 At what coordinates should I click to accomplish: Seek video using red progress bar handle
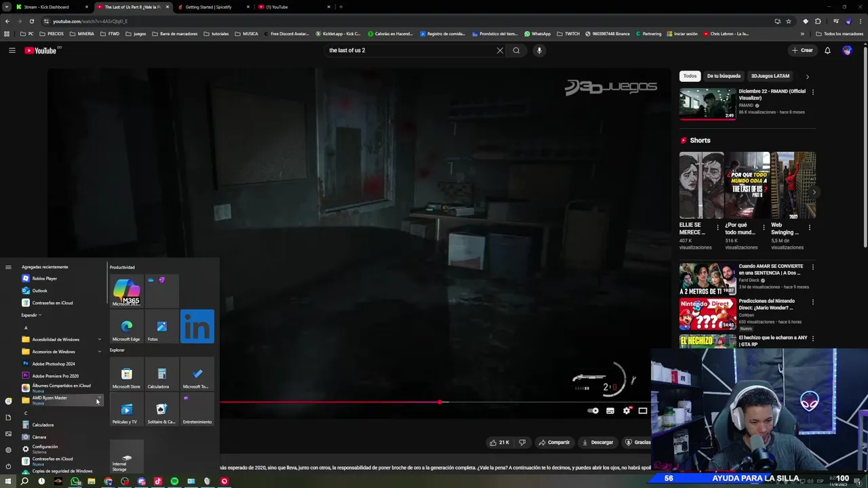point(439,402)
